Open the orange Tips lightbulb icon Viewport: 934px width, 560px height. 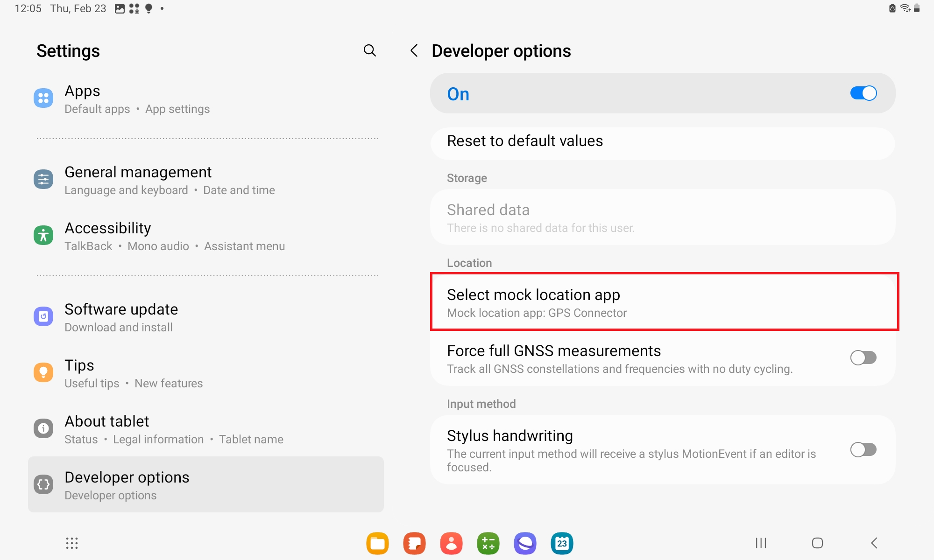pos(43,372)
